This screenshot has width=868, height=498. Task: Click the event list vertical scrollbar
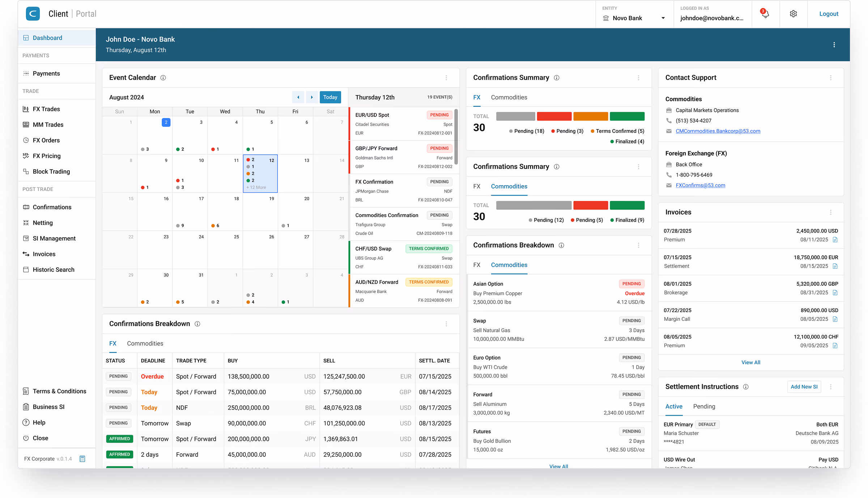(456, 137)
